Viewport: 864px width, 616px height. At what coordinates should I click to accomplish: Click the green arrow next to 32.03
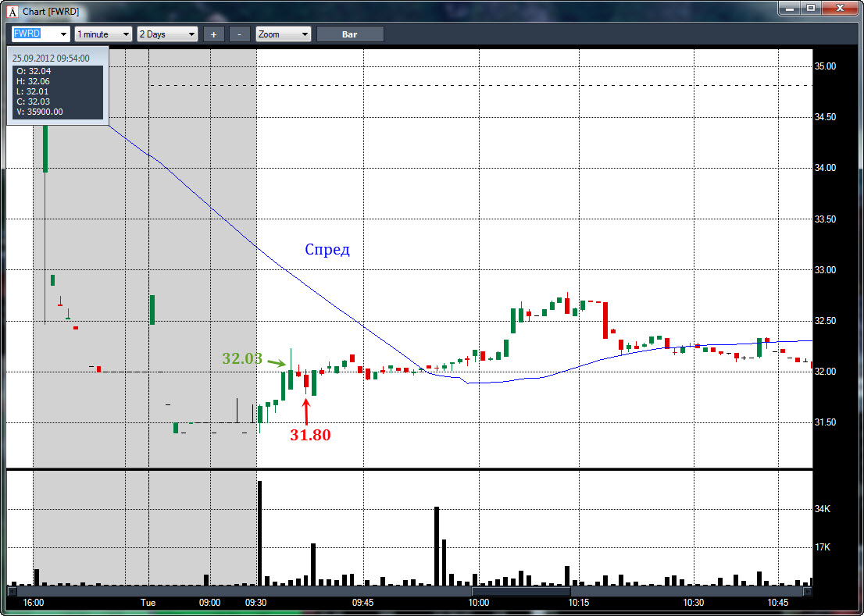(275, 362)
